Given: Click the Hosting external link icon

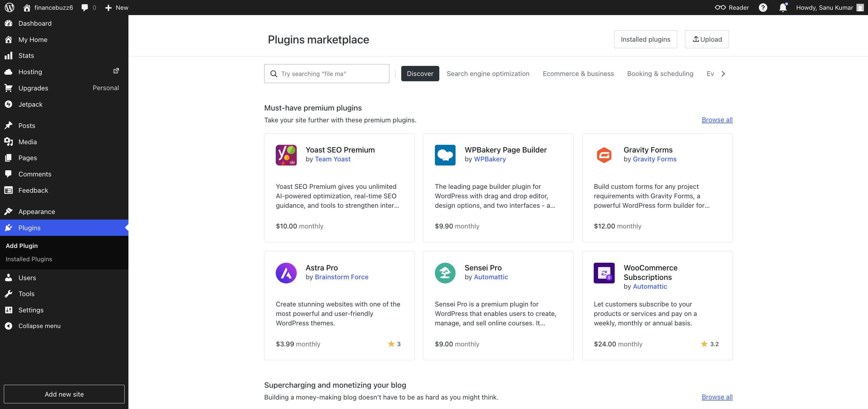Looking at the screenshot, I should pyautogui.click(x=116, y=71).
